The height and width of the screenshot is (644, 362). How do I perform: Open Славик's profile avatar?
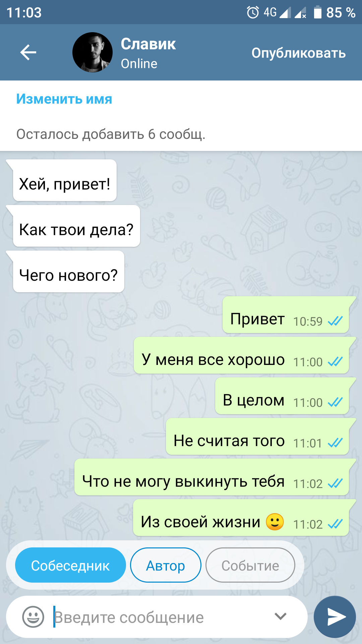tap(93, 52)
